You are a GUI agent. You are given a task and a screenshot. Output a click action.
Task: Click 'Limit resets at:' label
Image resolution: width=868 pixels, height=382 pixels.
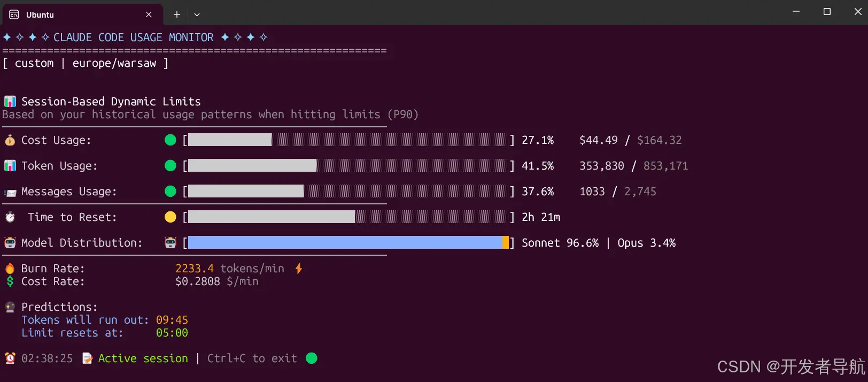coord(72,333)
